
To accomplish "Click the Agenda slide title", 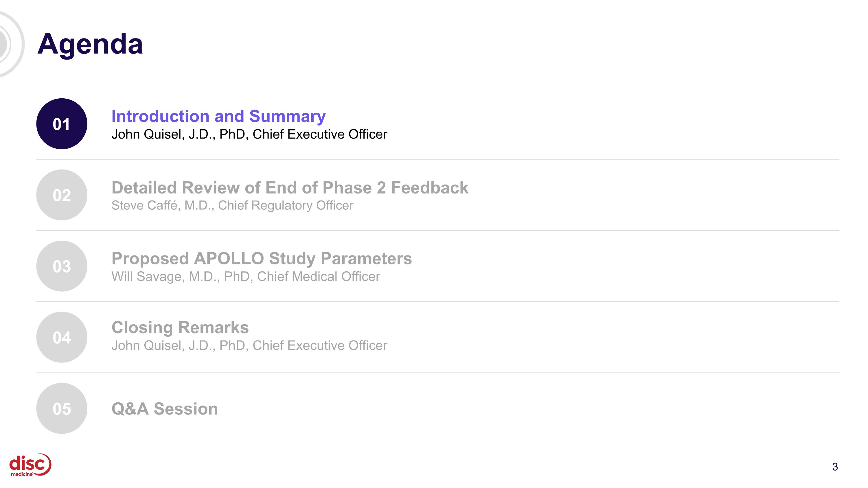I will tap(90, 44).
